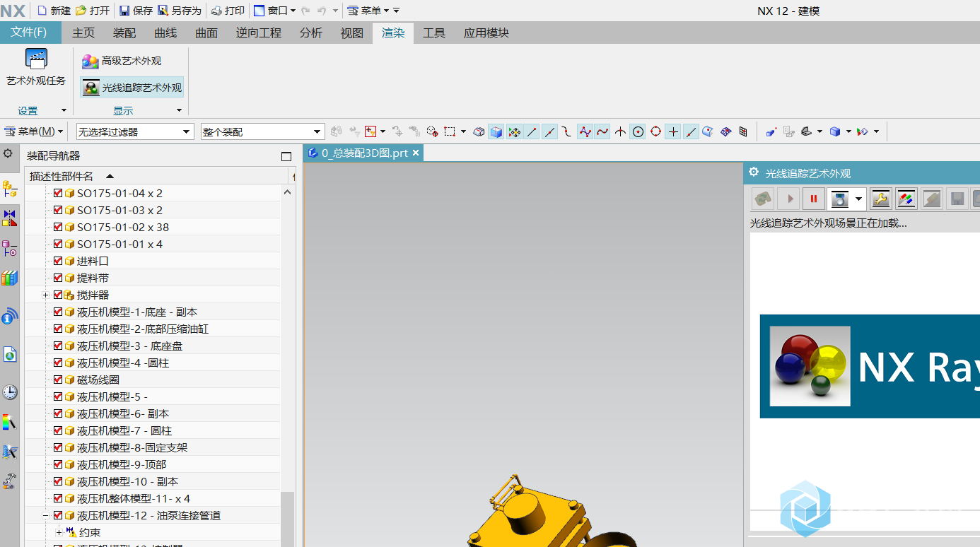
Task: Switch to the 应用模块 ribbon tab
Action: point(486,33)
